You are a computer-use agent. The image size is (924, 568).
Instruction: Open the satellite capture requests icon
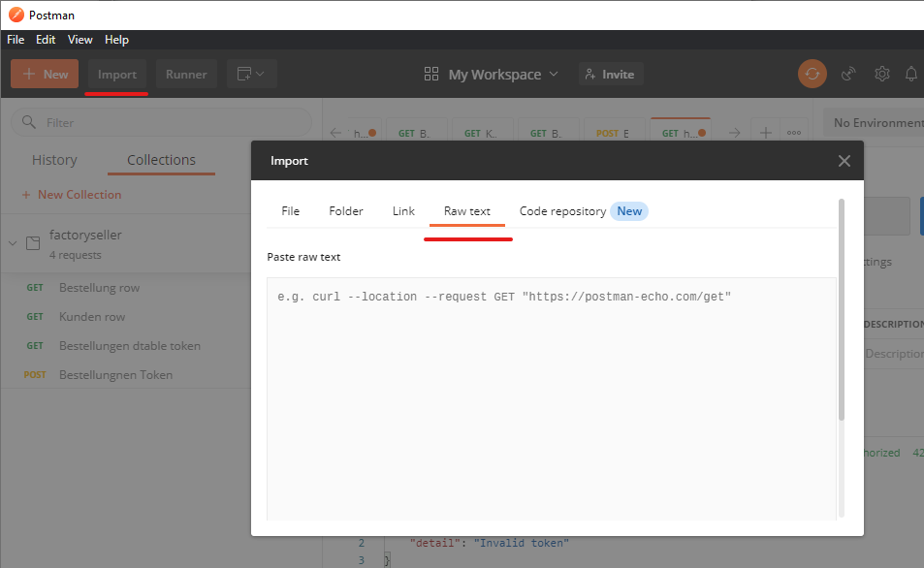(x=848, y=75)
